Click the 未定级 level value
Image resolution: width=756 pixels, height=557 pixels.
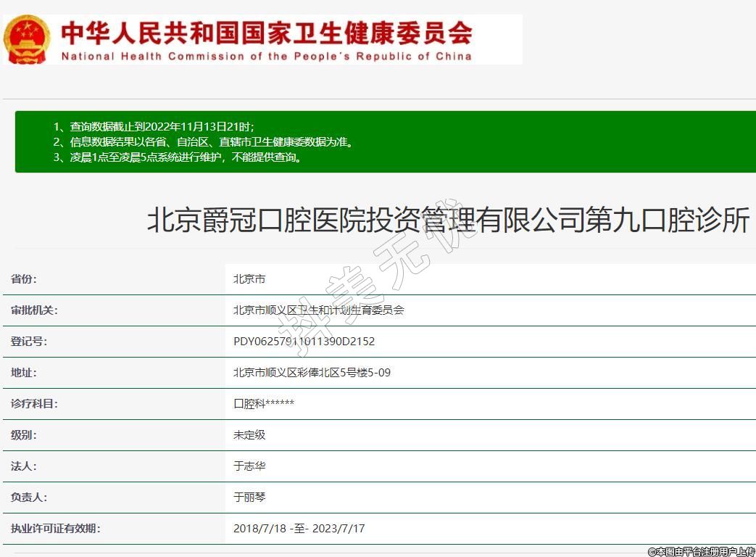[249, 435]
